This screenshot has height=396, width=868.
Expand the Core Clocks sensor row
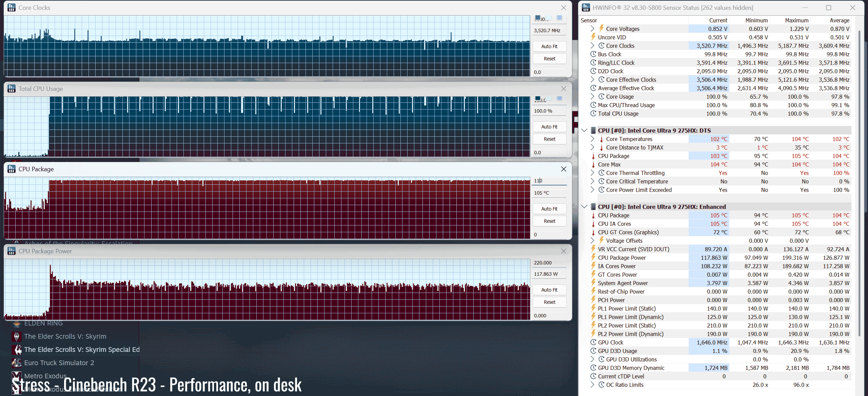coord(592,46)
